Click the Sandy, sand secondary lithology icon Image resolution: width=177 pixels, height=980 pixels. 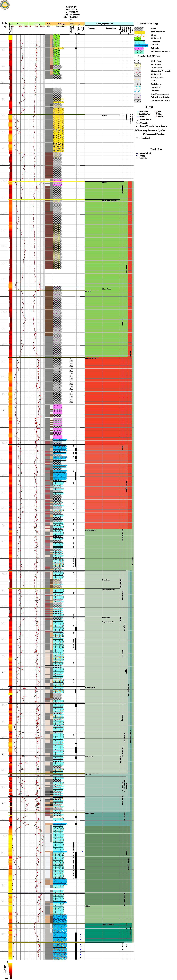(x=138, y=65)
